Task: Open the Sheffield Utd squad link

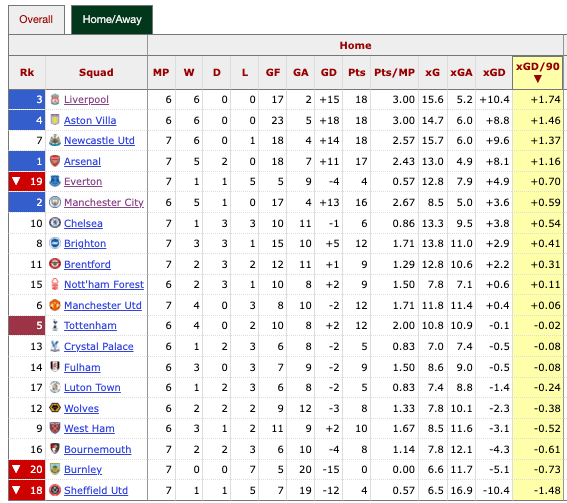Action: pos(96,490)
